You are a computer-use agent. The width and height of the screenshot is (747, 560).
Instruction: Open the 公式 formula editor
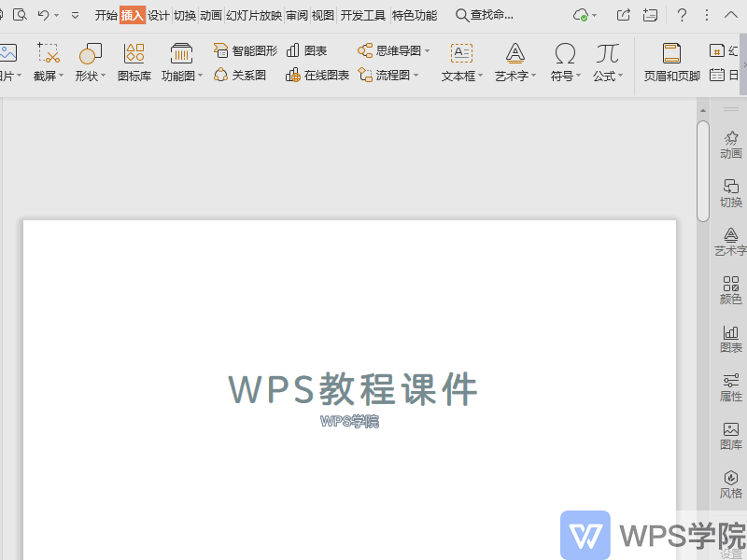605,63
